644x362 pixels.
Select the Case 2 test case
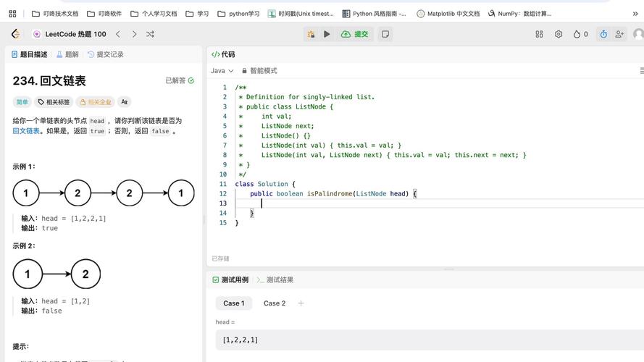coord(275,303)
